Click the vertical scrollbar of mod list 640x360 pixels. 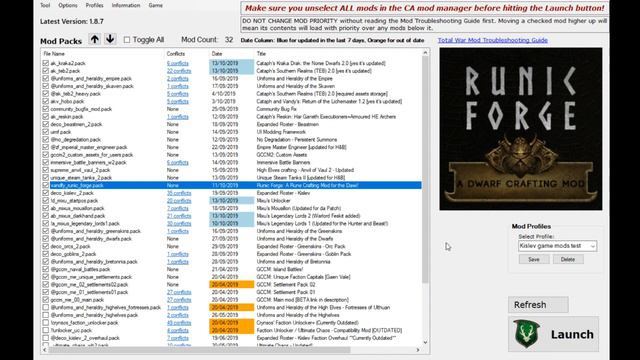pos(425,169)
